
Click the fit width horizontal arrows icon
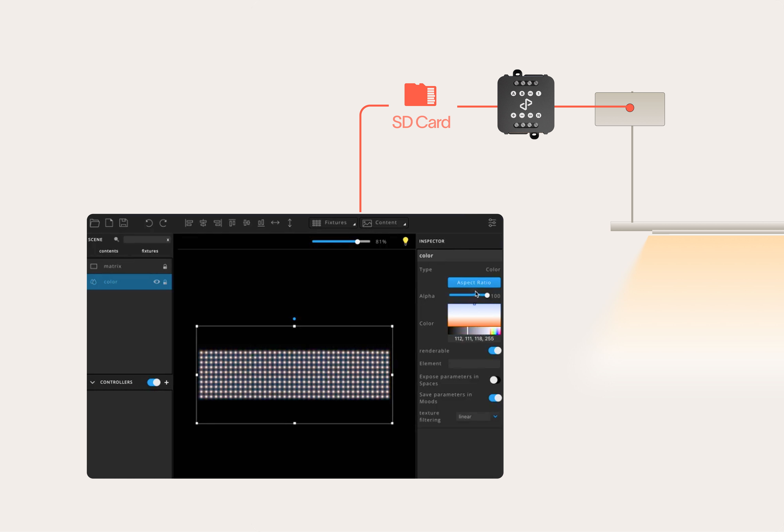click(275, 223)
